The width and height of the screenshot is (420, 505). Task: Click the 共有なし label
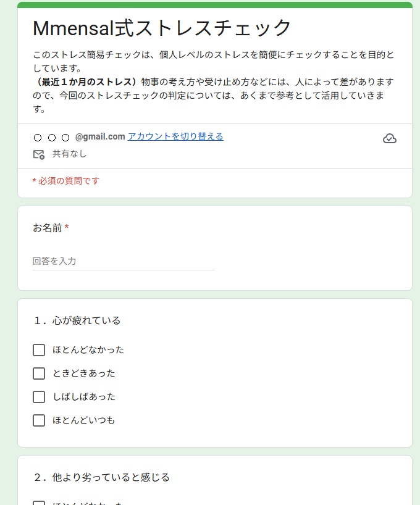click(x=69, y=154)
